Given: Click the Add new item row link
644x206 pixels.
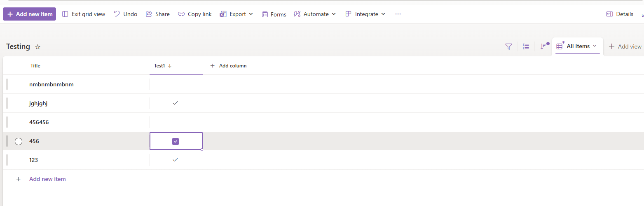Looking at the screenshot, I should pyautogui.click(x=47, y=179).
